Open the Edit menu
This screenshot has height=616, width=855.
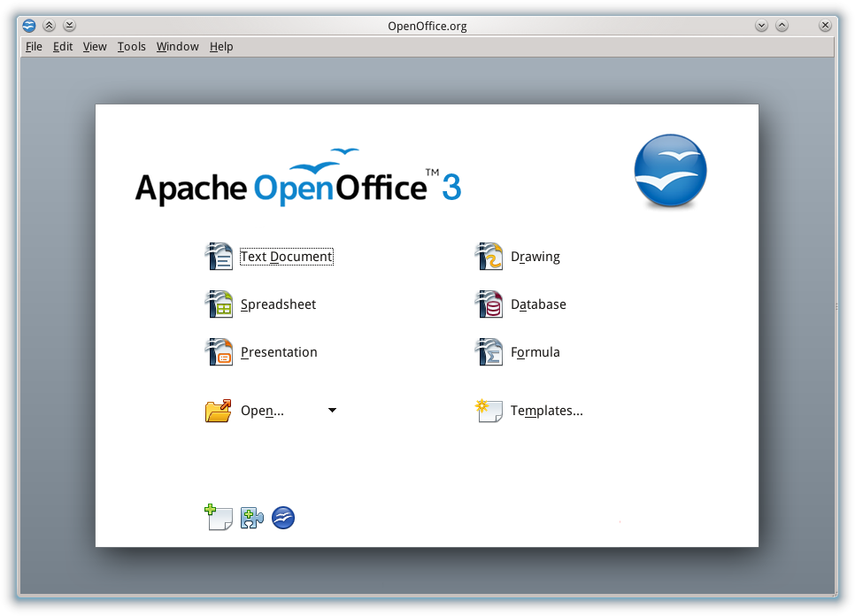click(63, 47)
